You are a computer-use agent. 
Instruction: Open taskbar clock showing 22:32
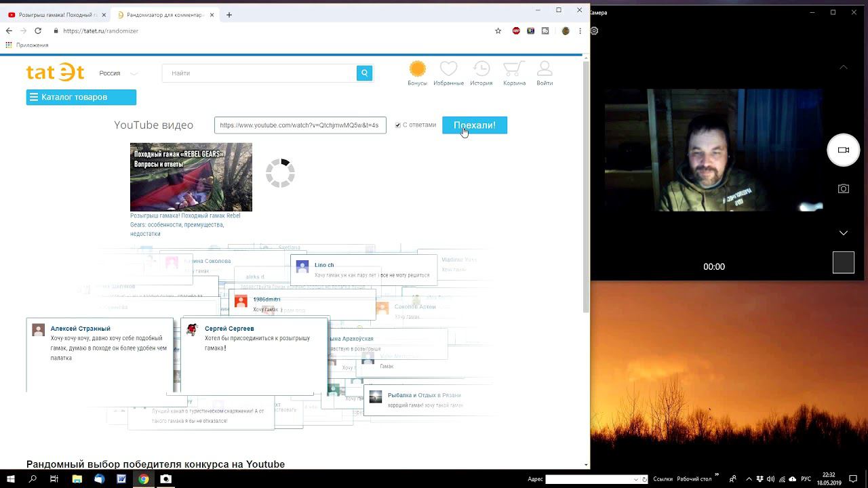pyautogui.click(x=829, y=479)
